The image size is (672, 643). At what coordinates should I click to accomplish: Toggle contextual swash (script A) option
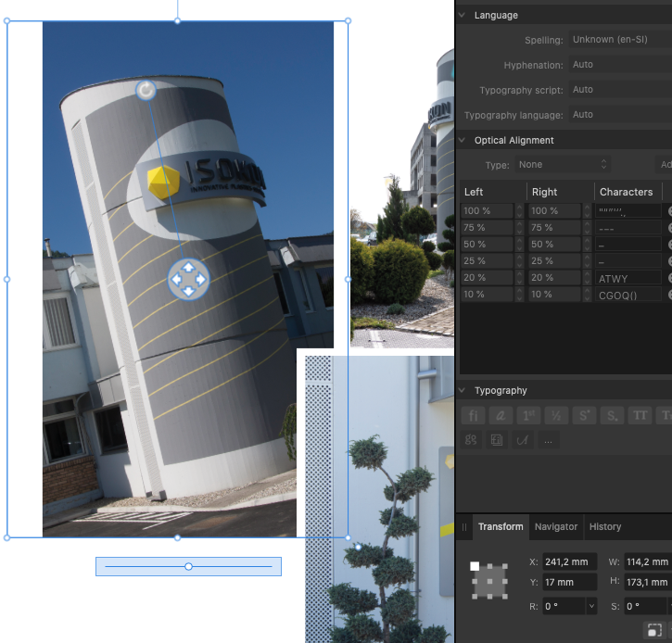(523, 440)
